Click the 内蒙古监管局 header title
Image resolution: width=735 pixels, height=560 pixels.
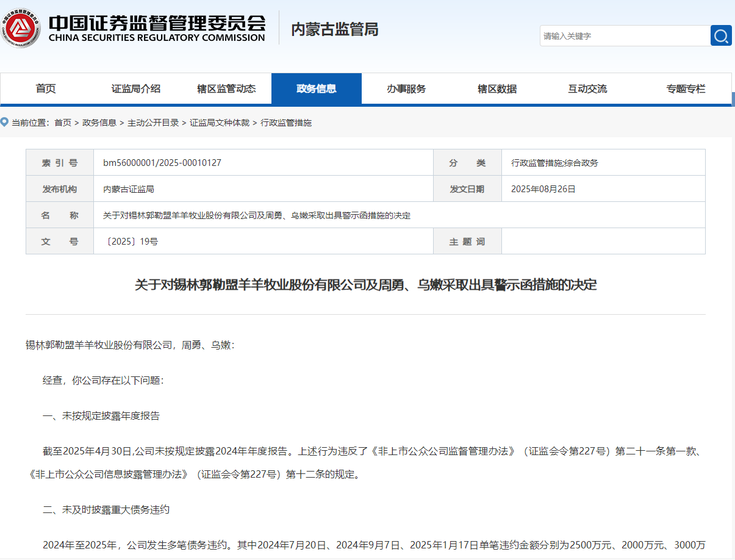[x=334, y=29]
